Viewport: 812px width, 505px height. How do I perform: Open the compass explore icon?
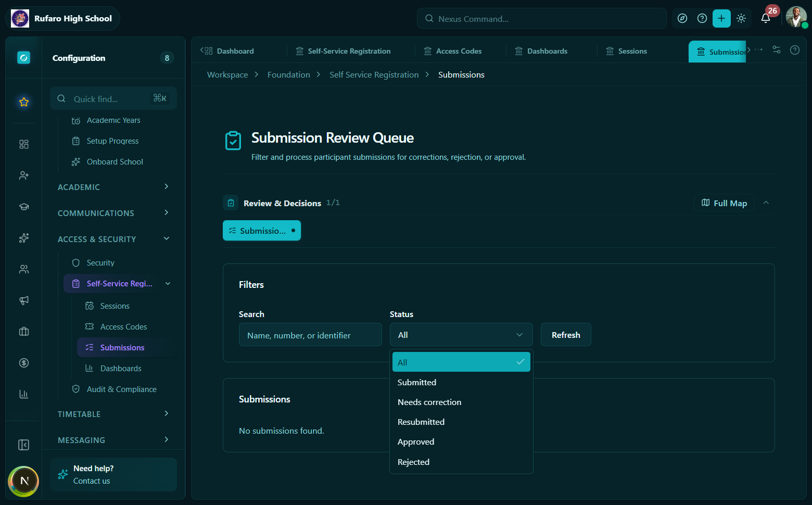(x=682, y=19)
